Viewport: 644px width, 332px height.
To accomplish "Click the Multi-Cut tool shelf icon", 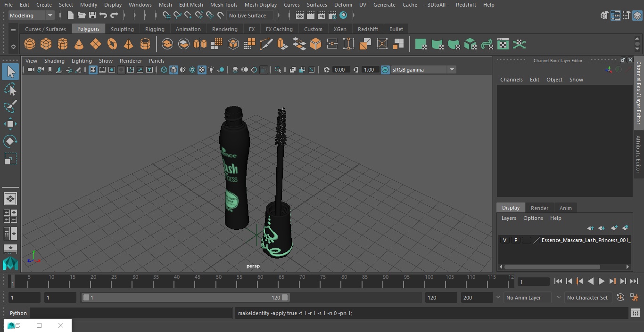I will point(266,44).
